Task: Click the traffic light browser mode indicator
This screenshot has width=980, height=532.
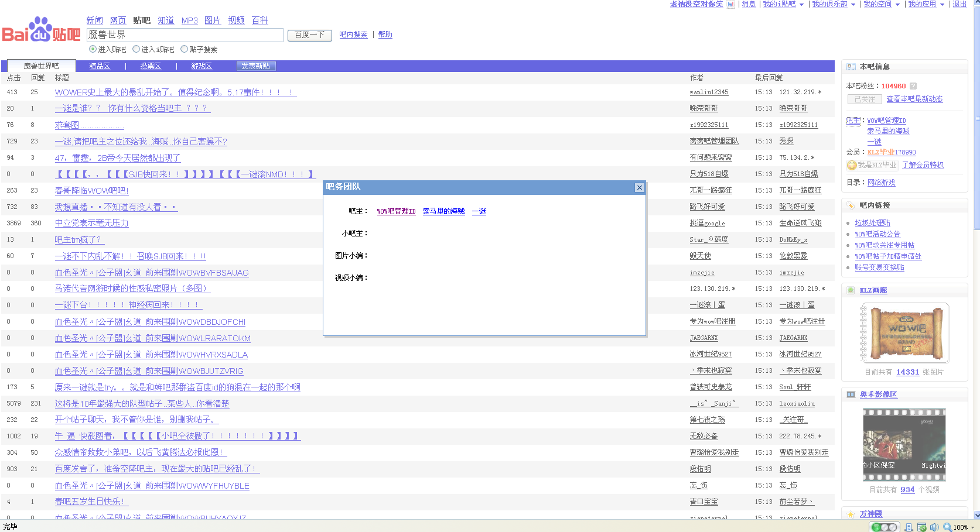Action: (885, 527)
